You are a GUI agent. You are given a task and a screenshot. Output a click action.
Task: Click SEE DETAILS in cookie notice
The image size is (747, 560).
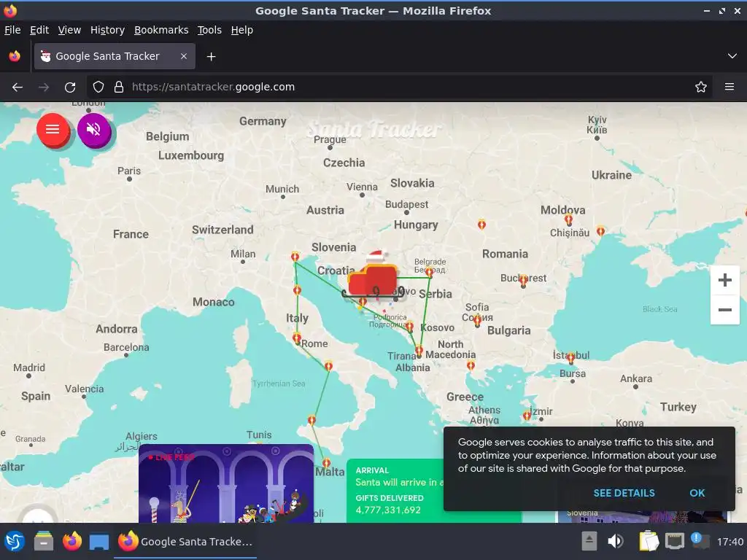[x=624, y=494]
